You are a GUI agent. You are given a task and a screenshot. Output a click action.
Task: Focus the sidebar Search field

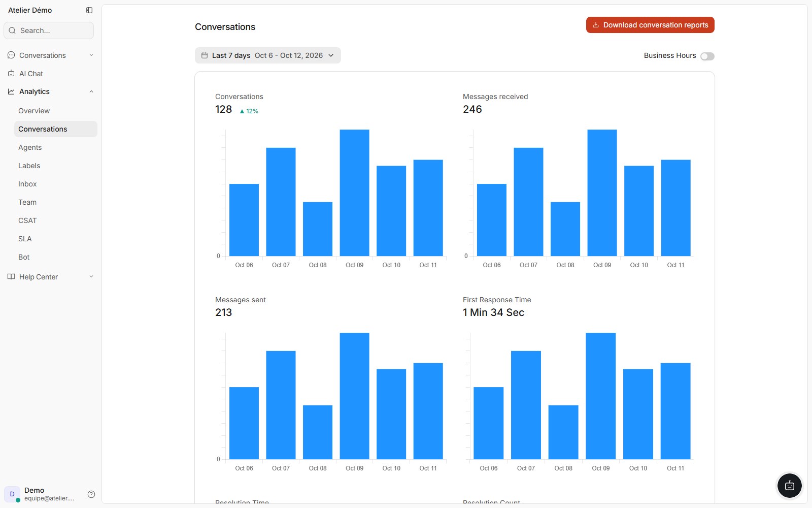click(49, 30)
